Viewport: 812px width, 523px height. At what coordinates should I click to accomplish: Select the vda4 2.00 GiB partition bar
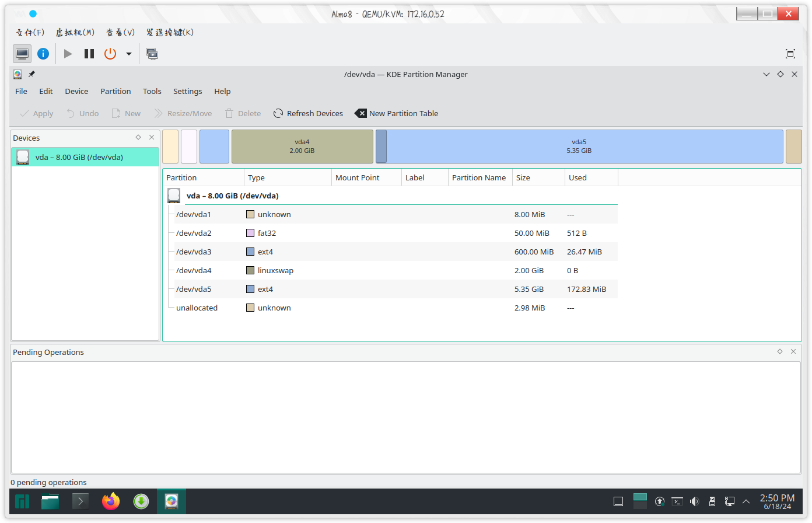302,147
